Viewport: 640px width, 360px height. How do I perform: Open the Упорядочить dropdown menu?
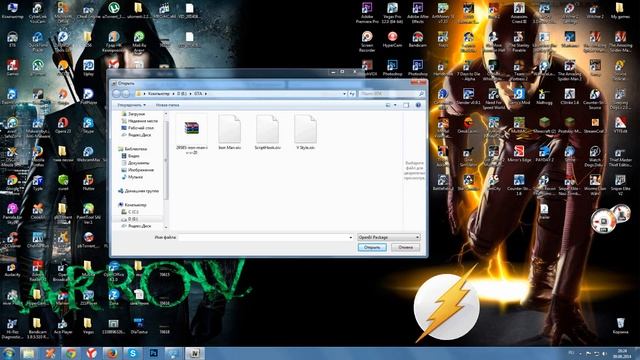pos(131,105)
